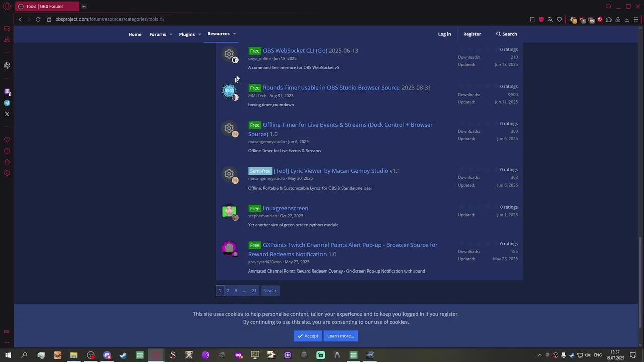Open sidebar bookmarks heart icon
This screenshot has width=644, height=362.
pyautogui.click(x=7, y=140)
